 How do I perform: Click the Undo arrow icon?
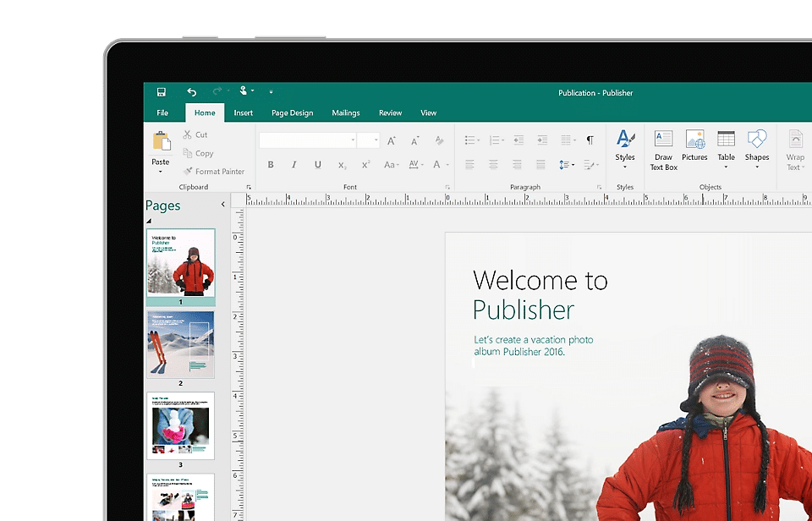(x=191, y=92)
